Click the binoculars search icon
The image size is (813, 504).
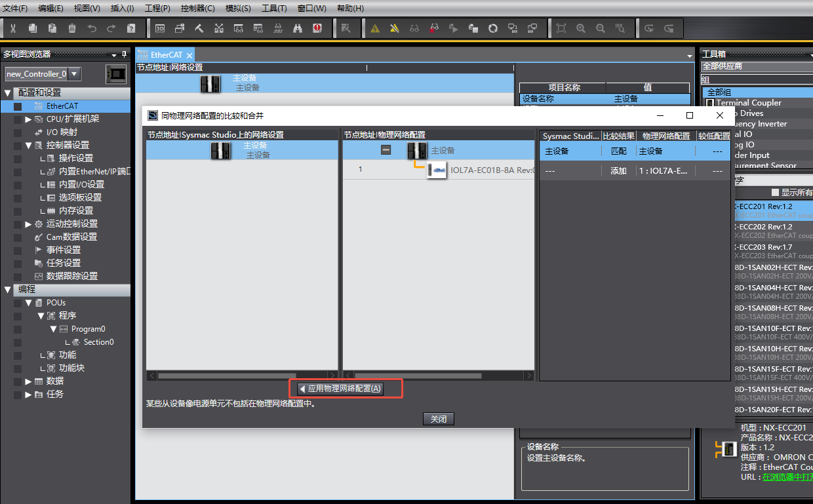tap(298, 28)
